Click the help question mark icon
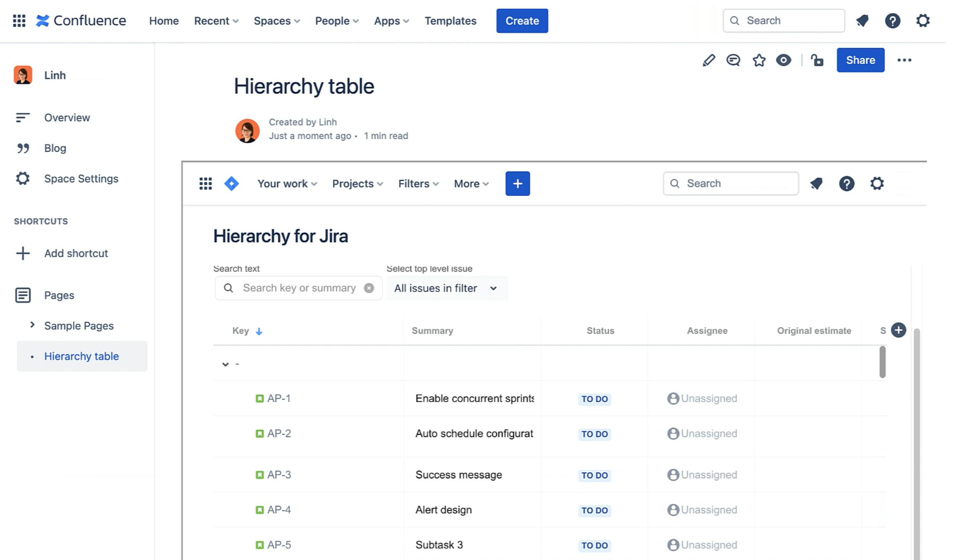 tap(892, 20)
